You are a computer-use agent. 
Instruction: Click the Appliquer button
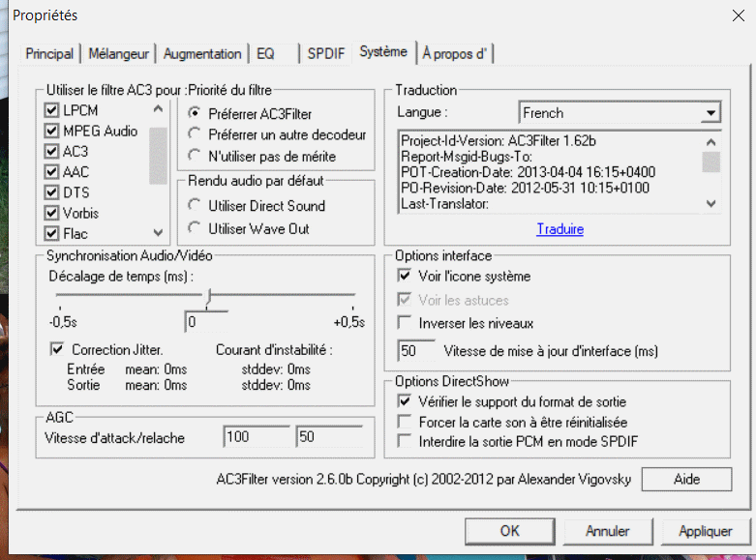click(x=706, y=531)
